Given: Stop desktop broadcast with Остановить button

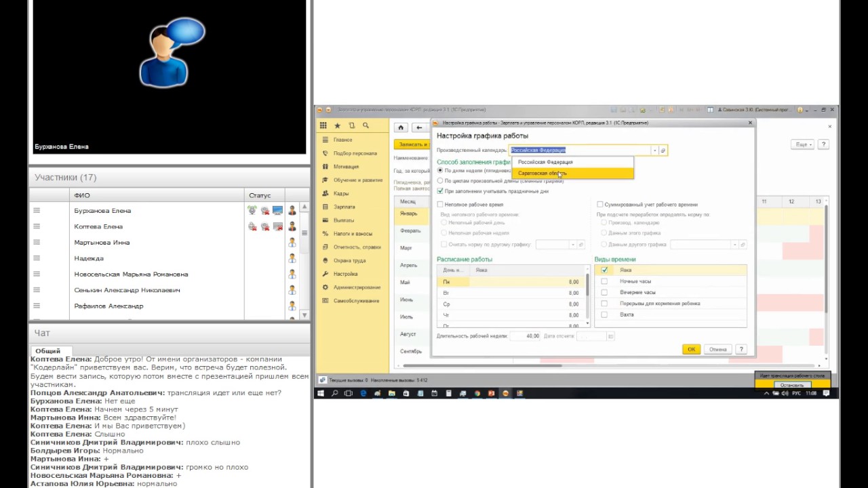Looking at the screenshot, I should 792,385.
